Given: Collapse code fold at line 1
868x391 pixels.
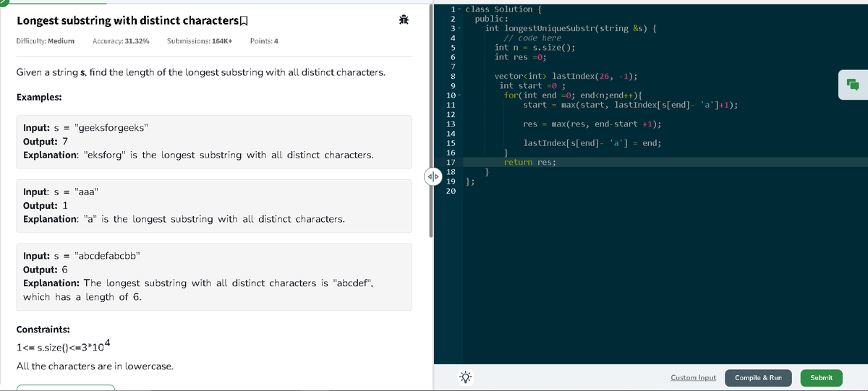Looking at the screenshot, I should click(x=460, y=9).
